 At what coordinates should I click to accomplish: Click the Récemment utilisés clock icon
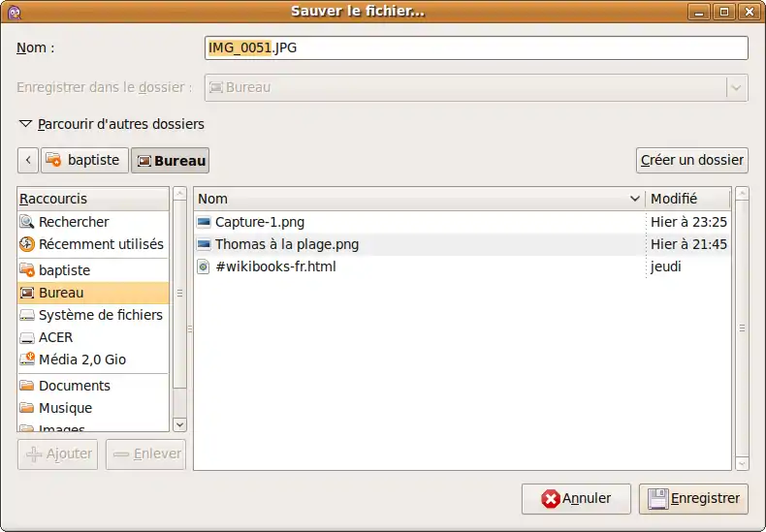27,244
